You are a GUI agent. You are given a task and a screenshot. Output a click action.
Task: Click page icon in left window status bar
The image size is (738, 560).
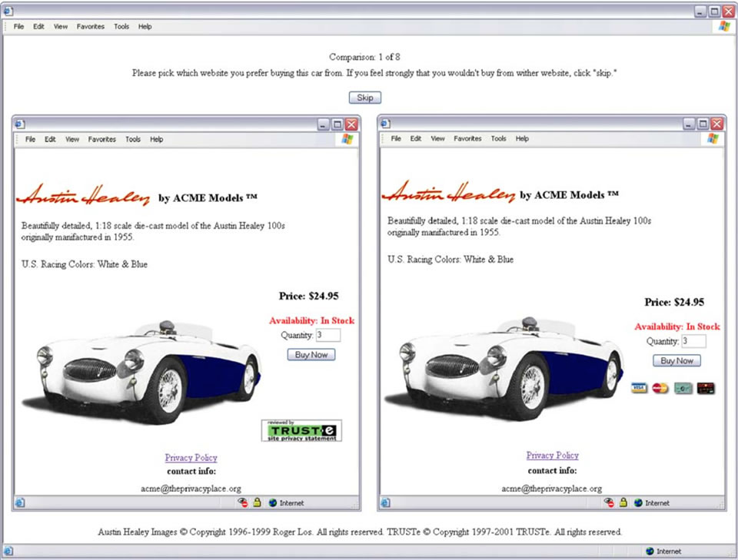(20, 502)
